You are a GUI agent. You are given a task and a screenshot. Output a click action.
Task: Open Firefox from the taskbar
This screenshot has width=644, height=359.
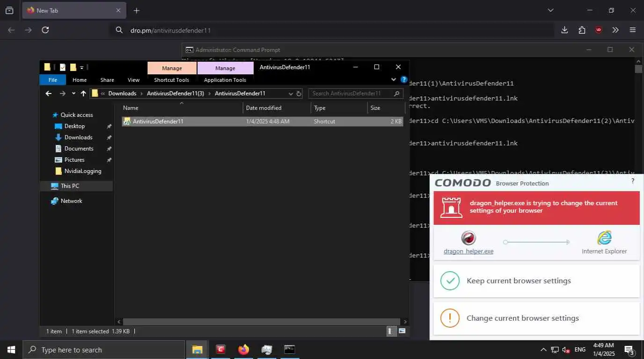coord(243,350)
